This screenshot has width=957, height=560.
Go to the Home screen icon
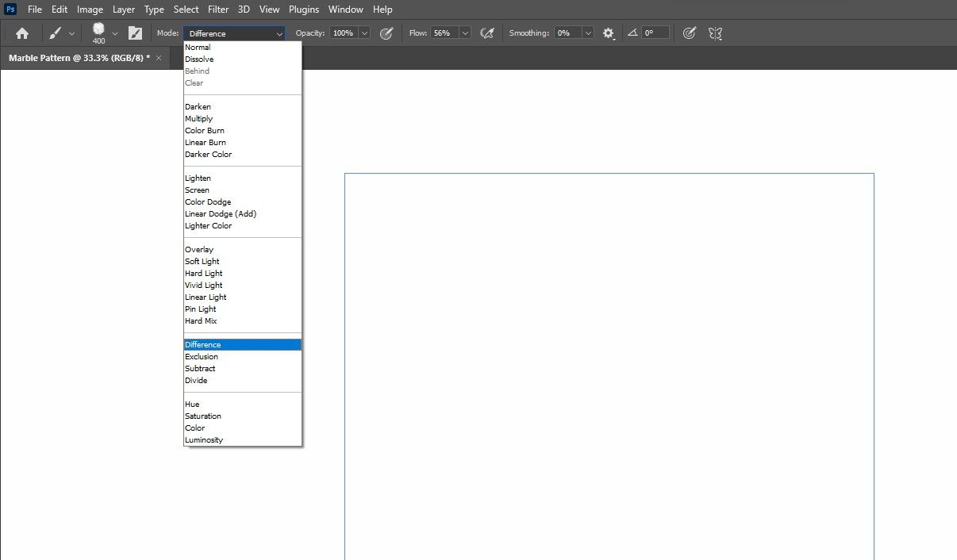point(22,33)
